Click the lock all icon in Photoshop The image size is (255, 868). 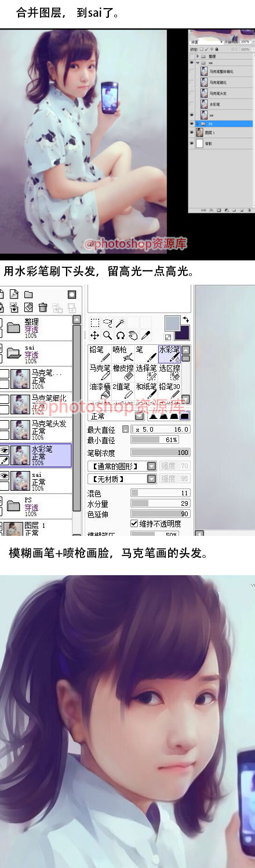coord(217,49)
